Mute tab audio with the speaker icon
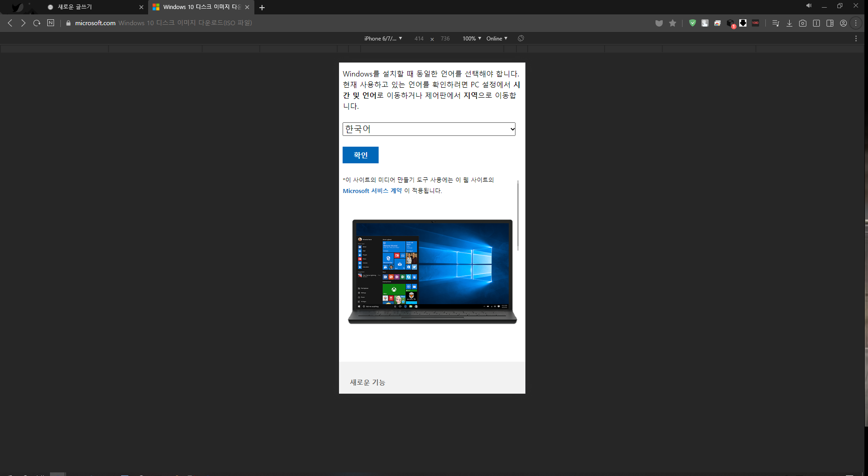 (x=809, y=6)
